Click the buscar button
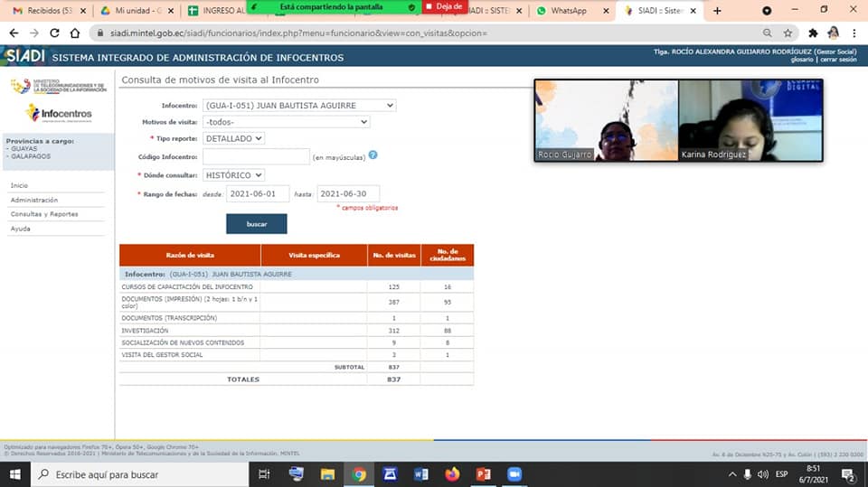Image resolution: width=868 pixels, height=487 pixels. [x=256, y=224]
